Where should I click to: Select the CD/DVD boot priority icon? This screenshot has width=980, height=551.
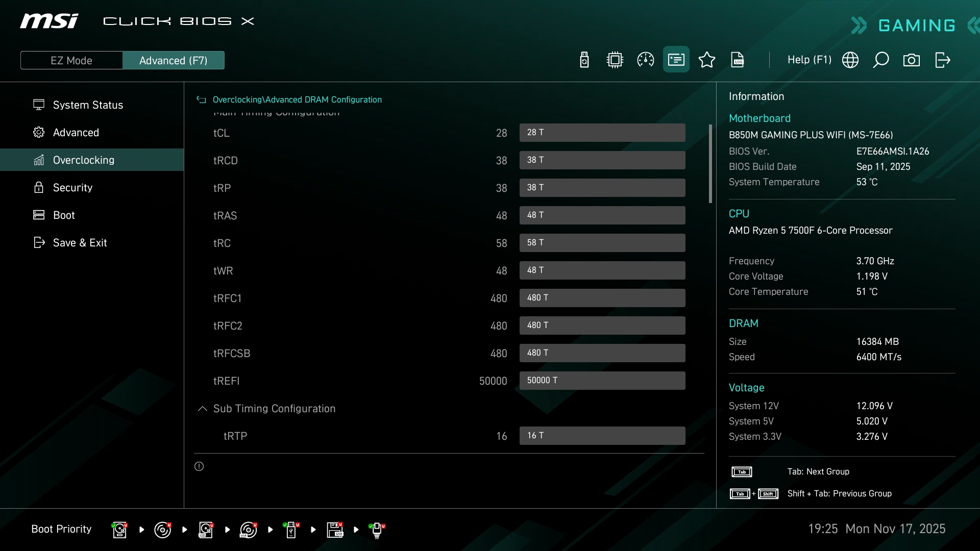[x=163, y=530]
